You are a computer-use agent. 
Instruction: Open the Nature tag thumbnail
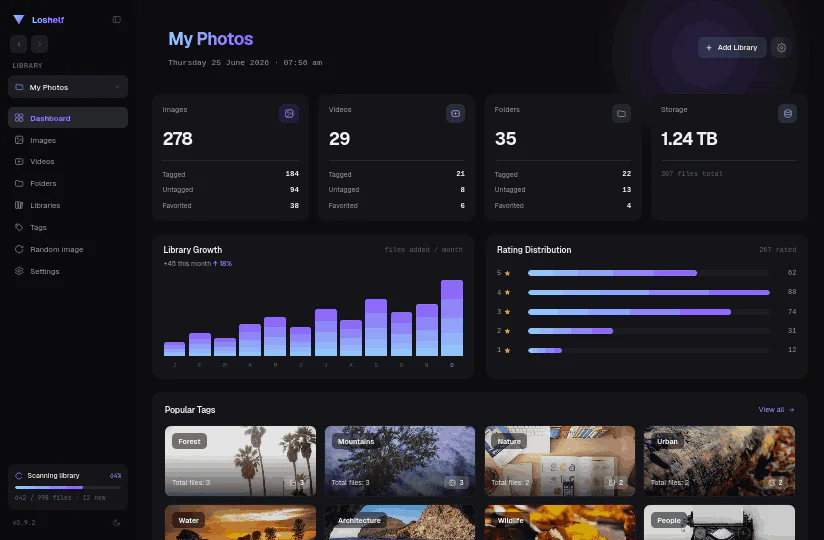560,461
